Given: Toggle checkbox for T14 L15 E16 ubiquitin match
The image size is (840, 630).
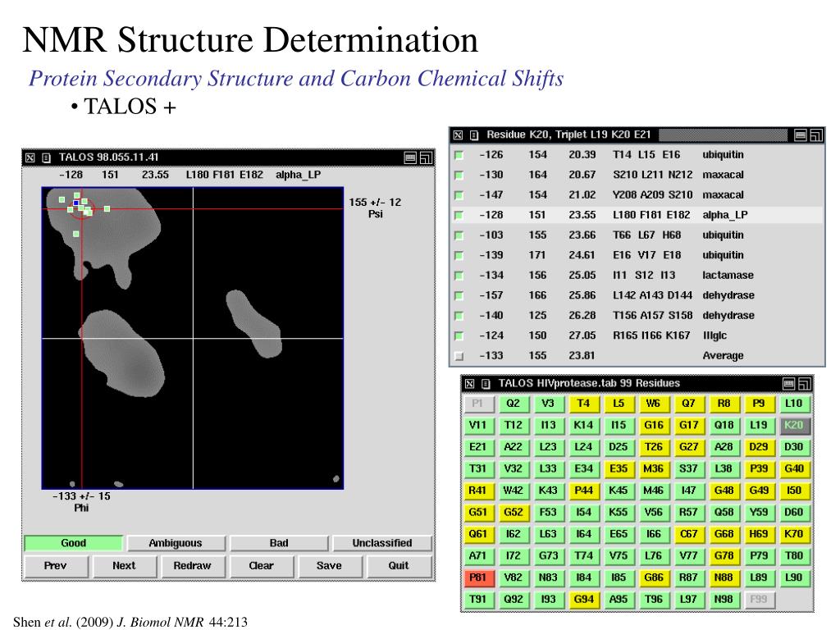Looking at the screenshot, I should click(459, 155).
